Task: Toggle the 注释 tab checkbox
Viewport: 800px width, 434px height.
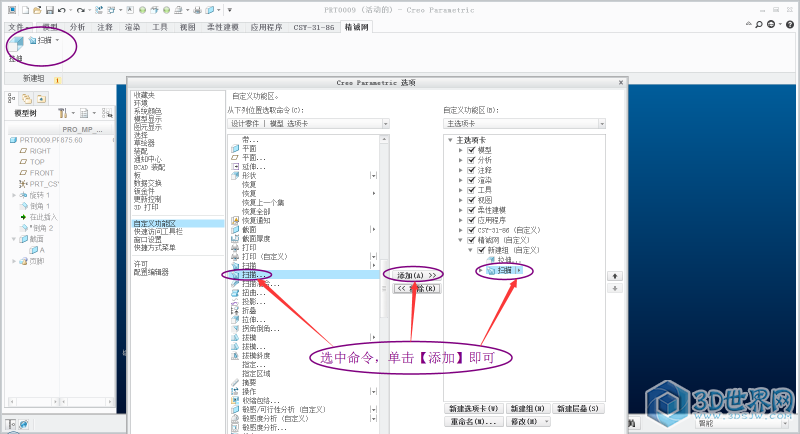Action: pos(471,170)
